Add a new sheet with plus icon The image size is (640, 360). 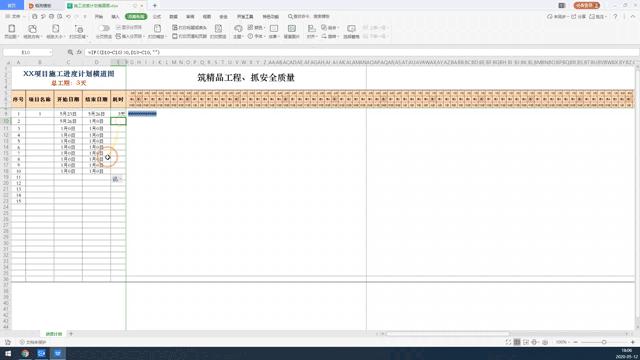pos(71,334)
